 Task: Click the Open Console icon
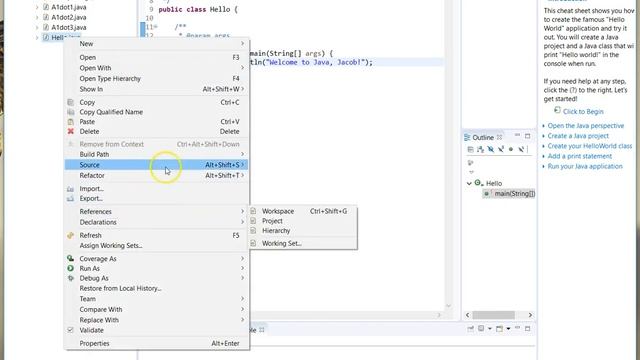pyautogui.click(x=499, y=329)
